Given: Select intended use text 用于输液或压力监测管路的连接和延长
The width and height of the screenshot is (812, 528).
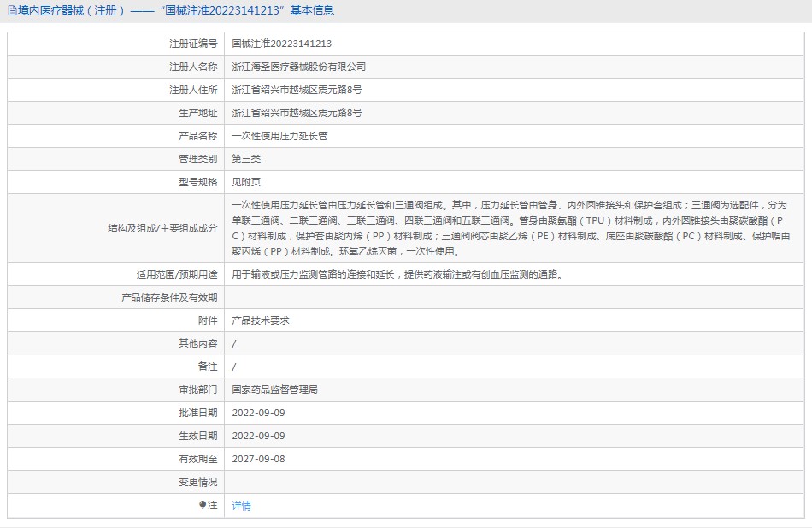Looking at the screenshot, I should tap(313, 274).
